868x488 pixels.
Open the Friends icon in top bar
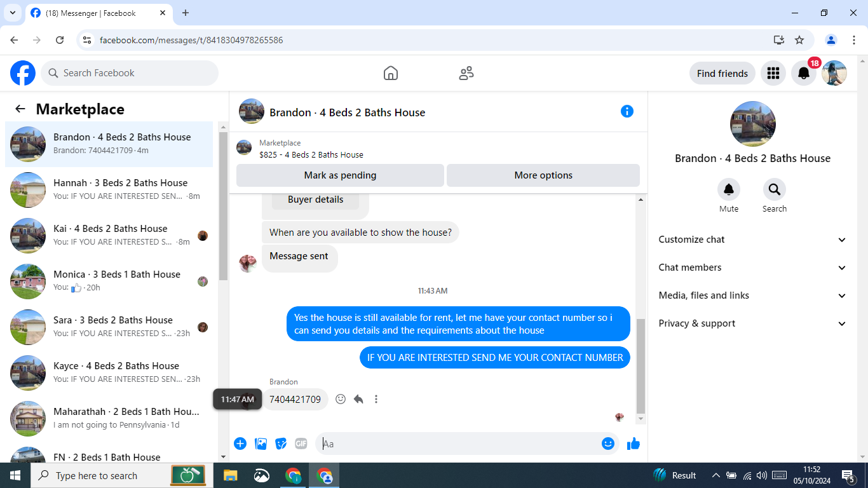(x=466, y=73)
